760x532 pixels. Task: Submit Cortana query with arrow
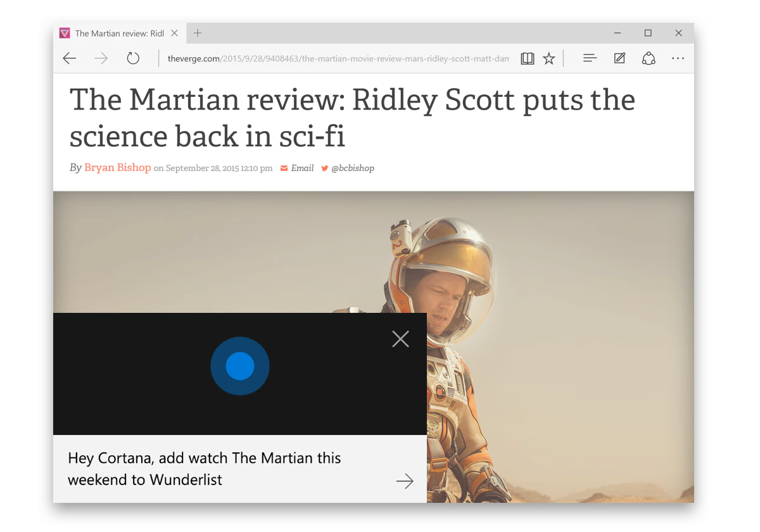405,481
